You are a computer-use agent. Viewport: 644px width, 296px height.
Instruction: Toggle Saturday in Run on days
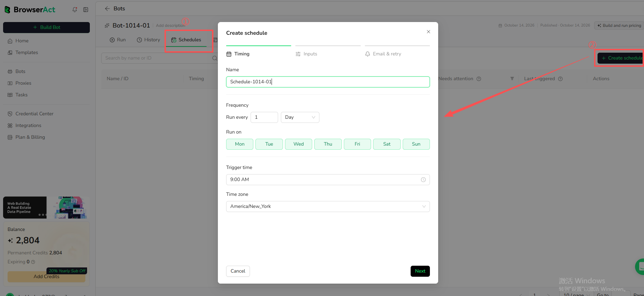click(387, 144)
